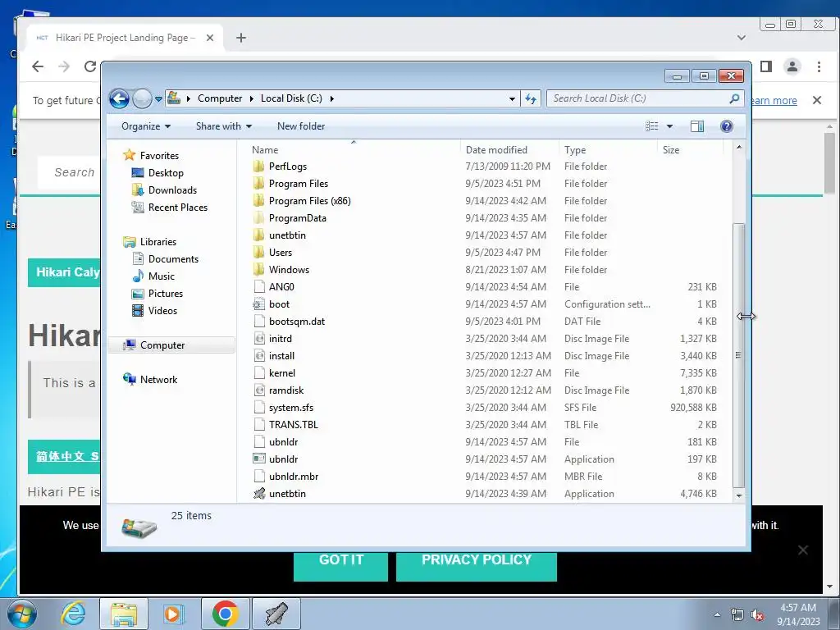Expand the arrow after Computer breadcrumb
840x630 pixels.
point(251,98)
